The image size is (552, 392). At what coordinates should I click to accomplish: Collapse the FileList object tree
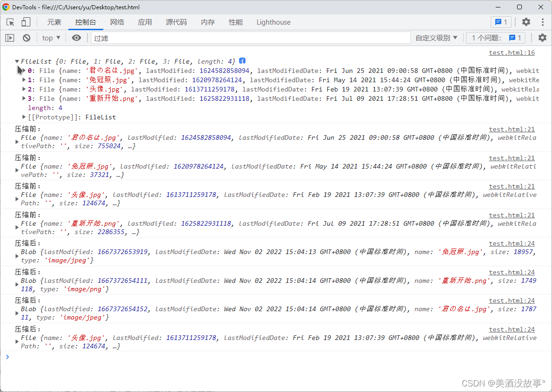(17, 61)
